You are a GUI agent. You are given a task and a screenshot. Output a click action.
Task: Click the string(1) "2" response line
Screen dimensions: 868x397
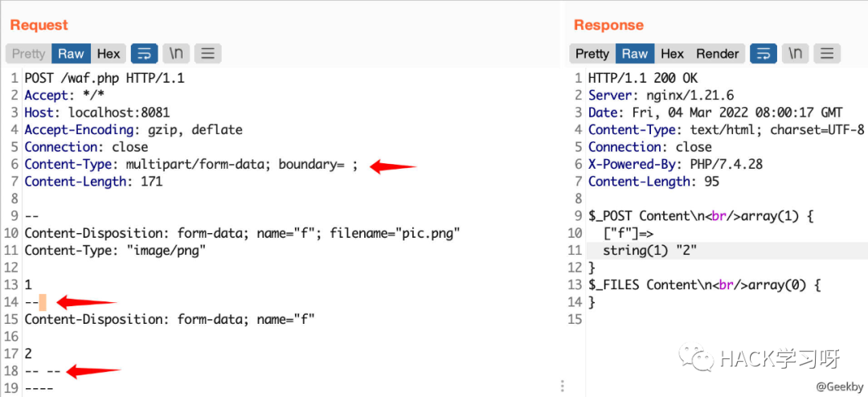(x=649, y=251)
